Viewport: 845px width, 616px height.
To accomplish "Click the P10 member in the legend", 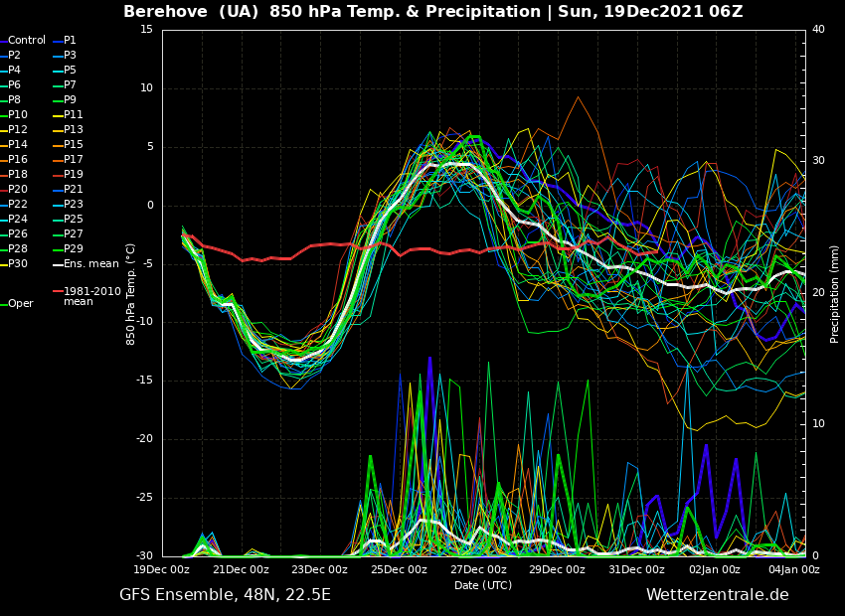I will tap(18, 115).
